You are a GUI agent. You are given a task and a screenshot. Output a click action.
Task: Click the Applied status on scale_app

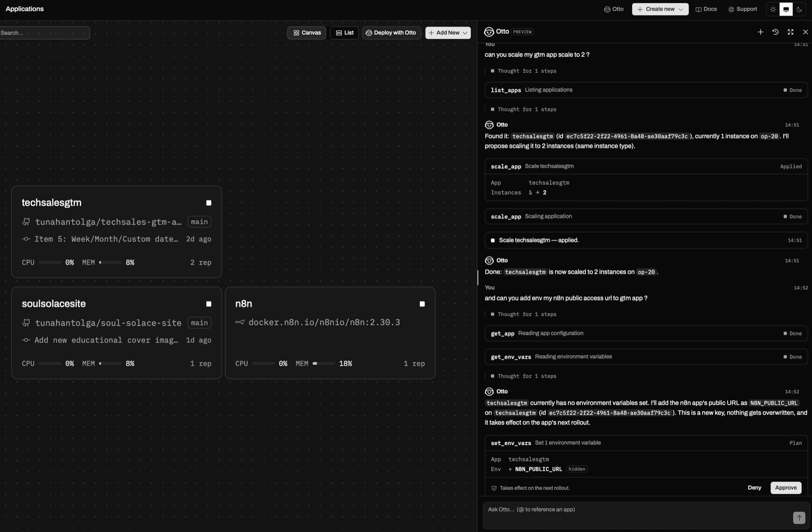[x=791, y=167]
